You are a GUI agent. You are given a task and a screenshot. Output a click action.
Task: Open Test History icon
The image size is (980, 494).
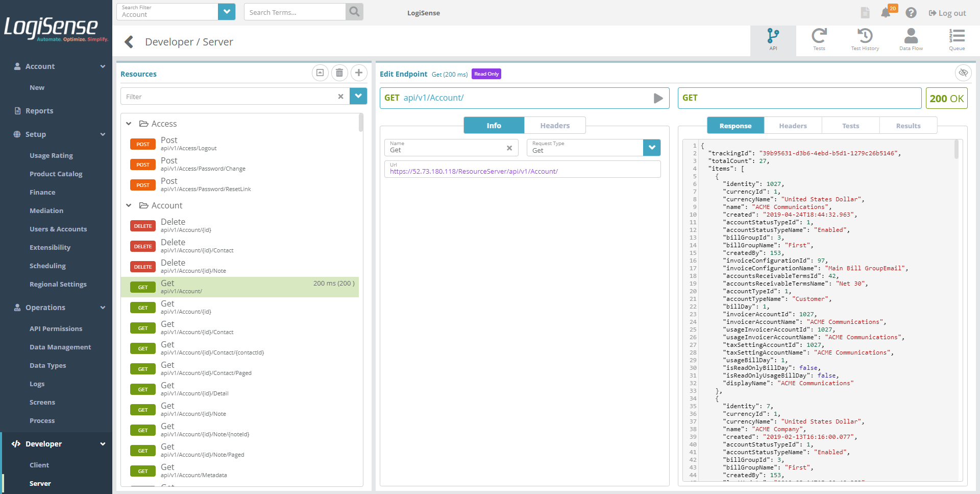865,40
